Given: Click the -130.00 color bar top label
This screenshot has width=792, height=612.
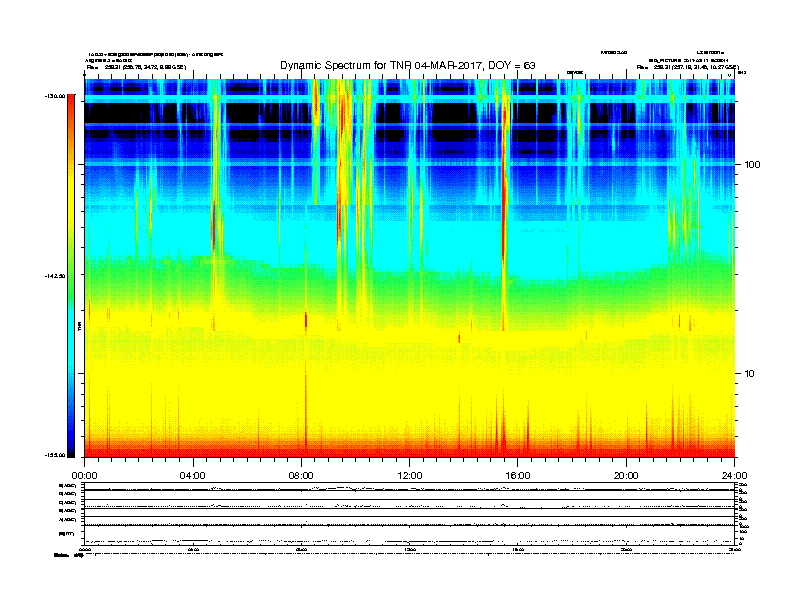Looking at the screenshot, I should point(55,96).
